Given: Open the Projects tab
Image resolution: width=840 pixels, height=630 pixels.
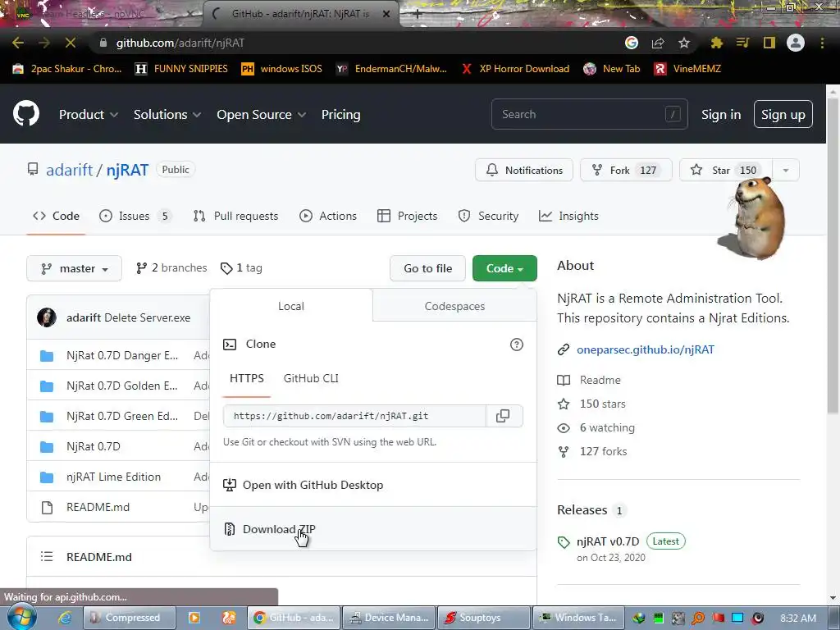Looking at the screenshot, I should (407, 216).
